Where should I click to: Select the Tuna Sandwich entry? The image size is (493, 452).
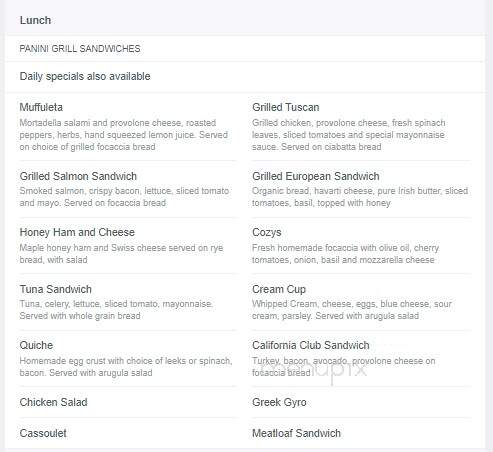[x=56, y=289]
